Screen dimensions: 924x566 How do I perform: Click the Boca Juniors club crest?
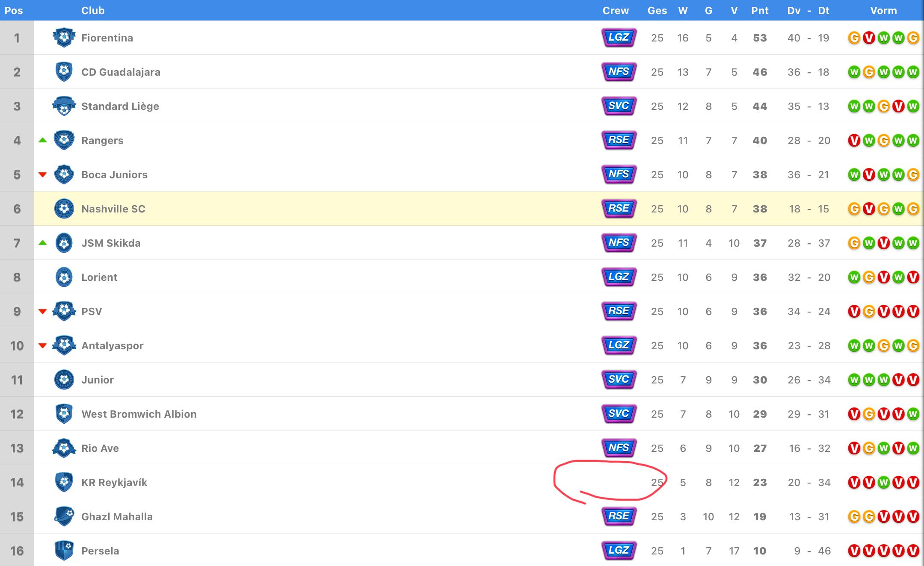tap(64, 174)
